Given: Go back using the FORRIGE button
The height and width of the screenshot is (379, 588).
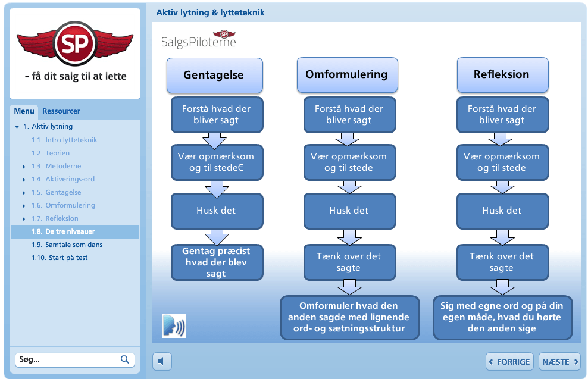Looking at the screenshot, I should point(509,362).
